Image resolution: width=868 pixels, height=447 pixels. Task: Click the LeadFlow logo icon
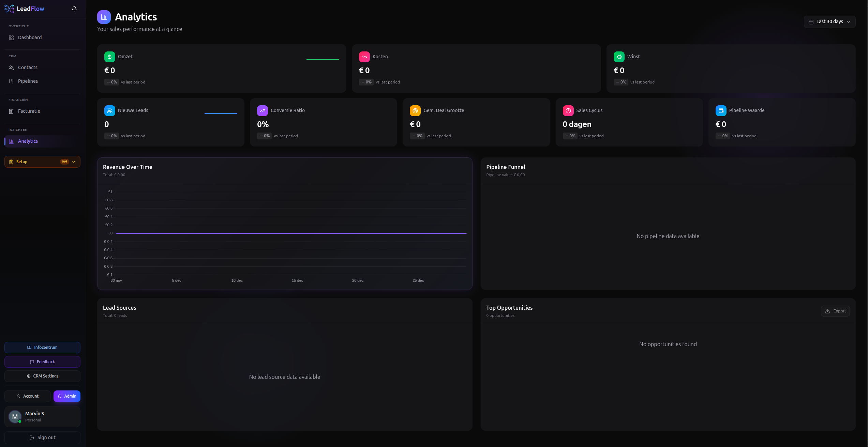pos(9,9)
